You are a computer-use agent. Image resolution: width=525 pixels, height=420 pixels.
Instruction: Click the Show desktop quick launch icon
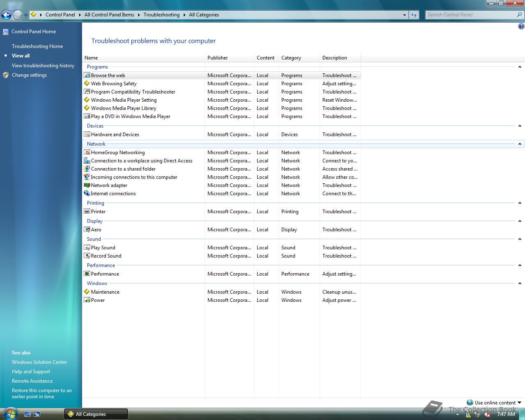click(27, 414)
